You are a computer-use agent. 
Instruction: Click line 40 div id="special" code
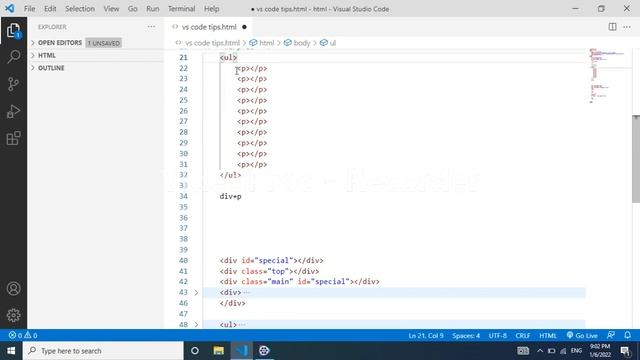pyautogui.click(x=271, y=260)
